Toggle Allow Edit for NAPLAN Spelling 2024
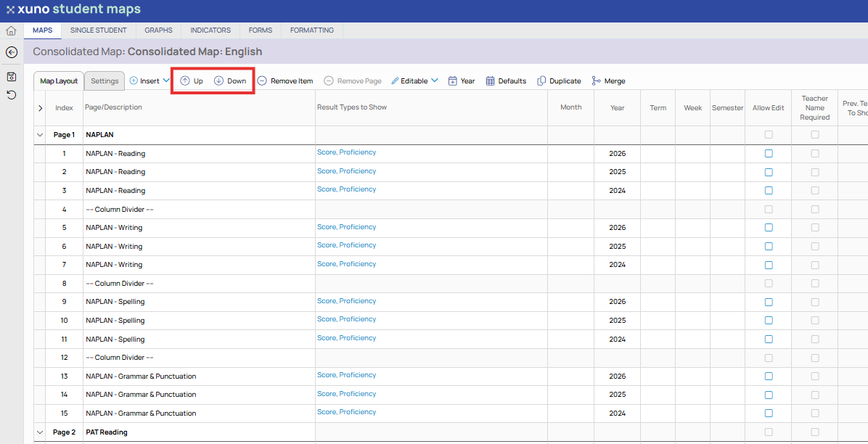 (x=769, y=339)
